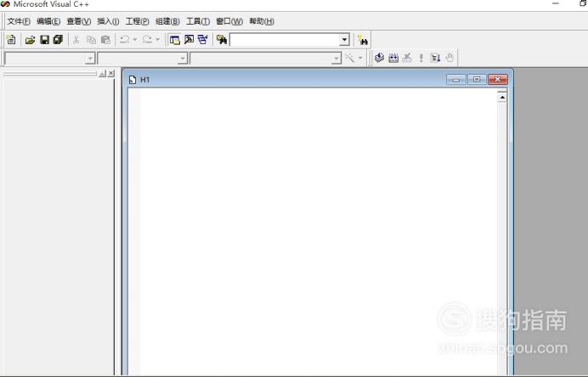Open the 帮助(H) menu

[262, 21]
